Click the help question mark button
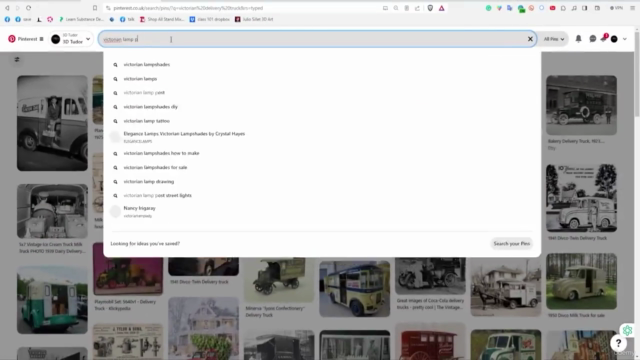The image size is (640, 360). tap(618, 343)
